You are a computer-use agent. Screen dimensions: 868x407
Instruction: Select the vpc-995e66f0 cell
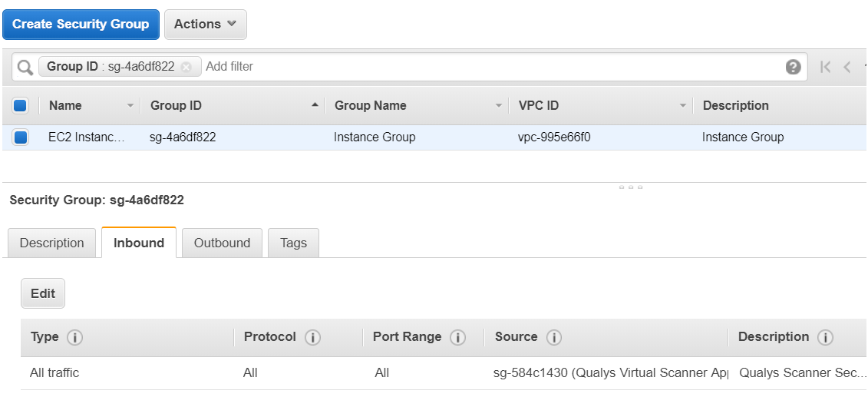(554, 137)
